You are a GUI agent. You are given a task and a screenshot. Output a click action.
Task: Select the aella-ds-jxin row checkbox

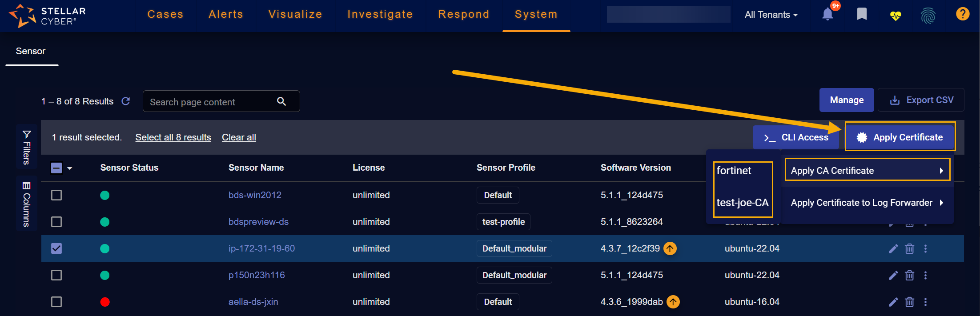coord(56,302)
